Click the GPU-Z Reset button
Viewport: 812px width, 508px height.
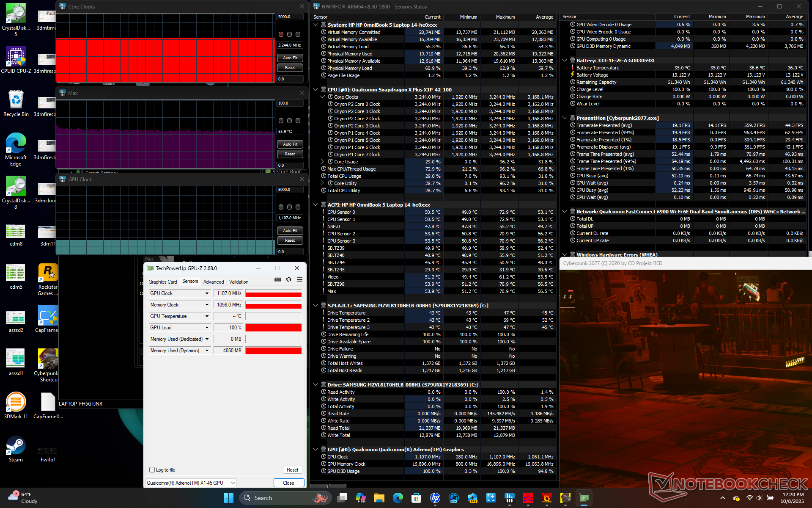(292, 470)
